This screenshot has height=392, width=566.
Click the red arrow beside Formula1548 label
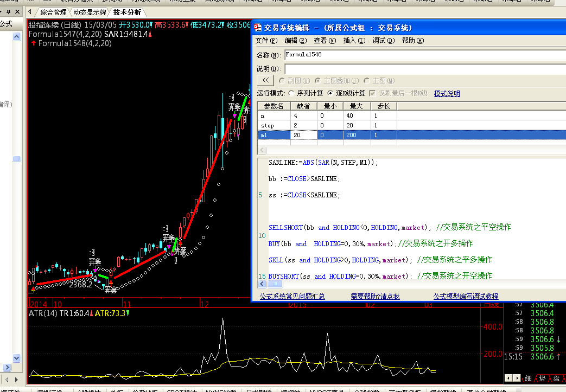click(x=34, y=43)
